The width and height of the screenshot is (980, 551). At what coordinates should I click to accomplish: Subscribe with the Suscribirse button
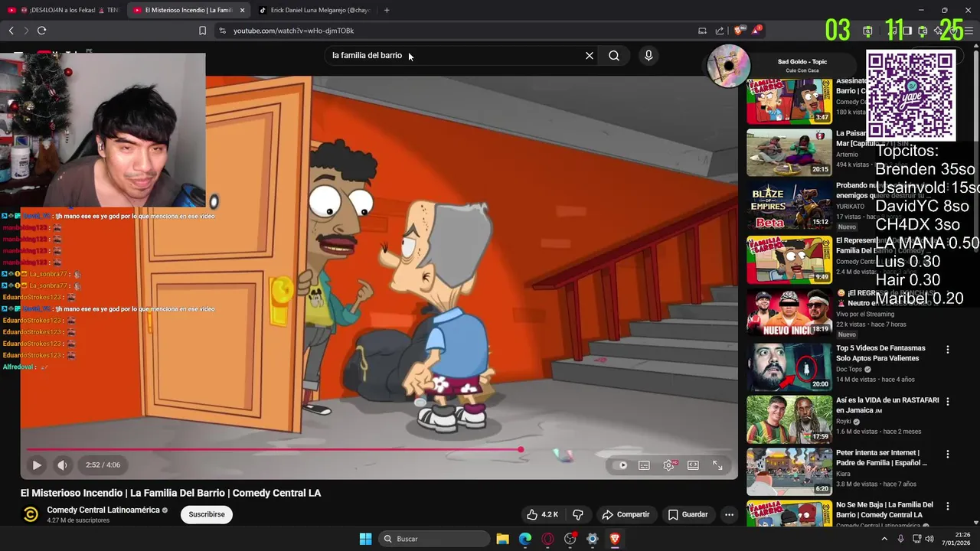tap(207, 514)
